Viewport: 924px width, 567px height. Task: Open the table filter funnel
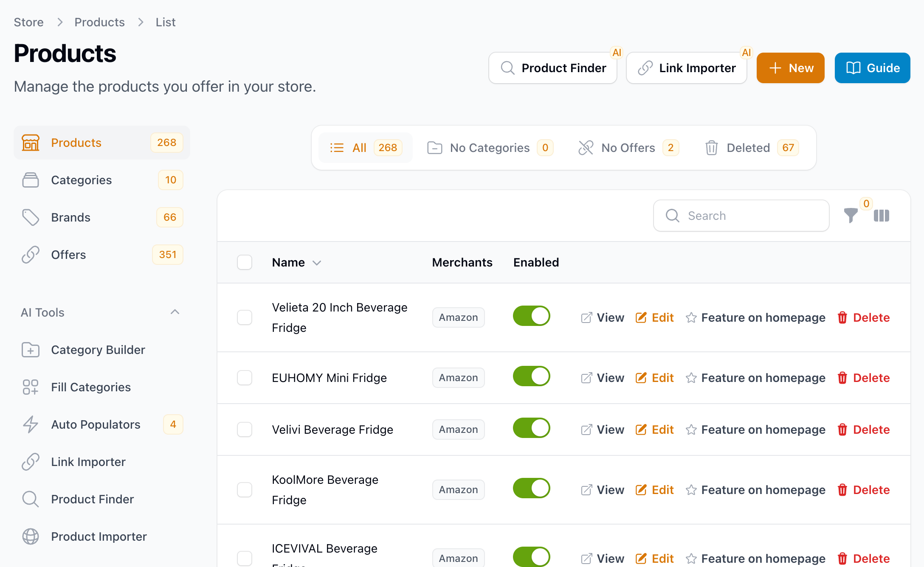tap(851, 216)
